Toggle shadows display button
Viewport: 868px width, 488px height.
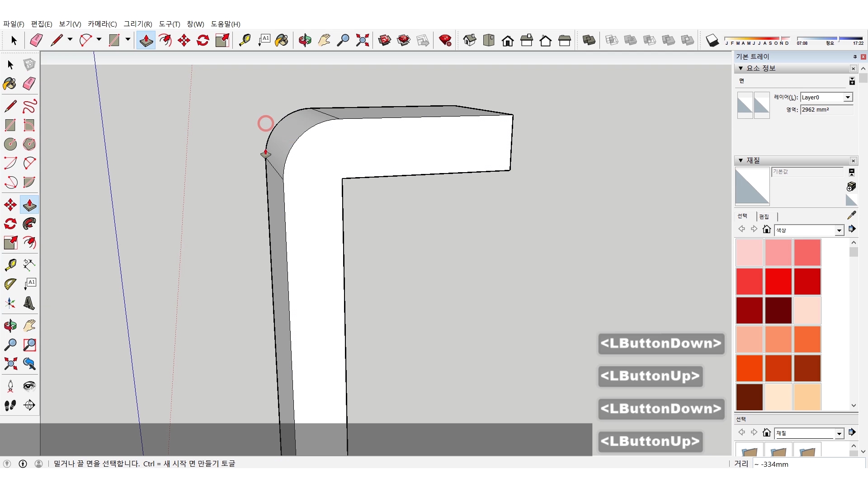tap(712, 40)
